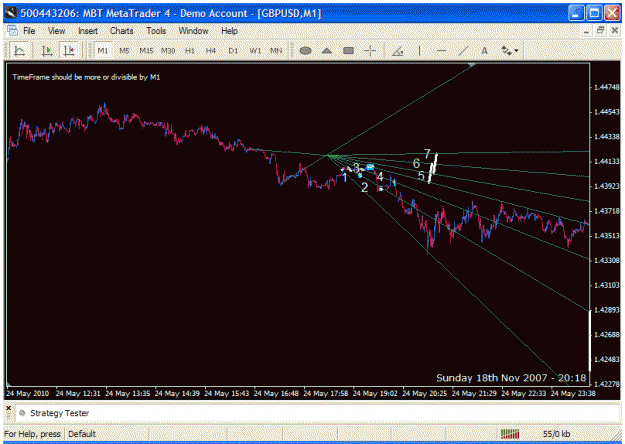The height and width of the screenshot is (444, 625).
Task: Click the 1.43308 price axis label
Action: pos(607,260)
